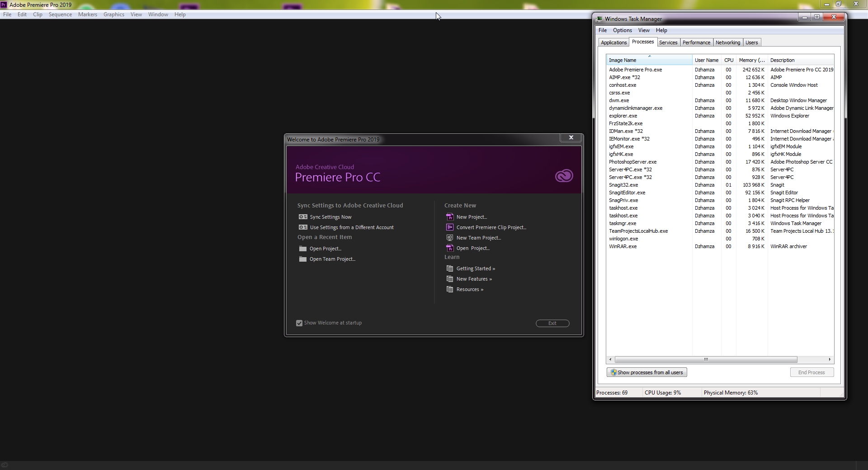This screenshot has width=868, height=470.
Task: Click the End Process button
Action: (811, 372)
